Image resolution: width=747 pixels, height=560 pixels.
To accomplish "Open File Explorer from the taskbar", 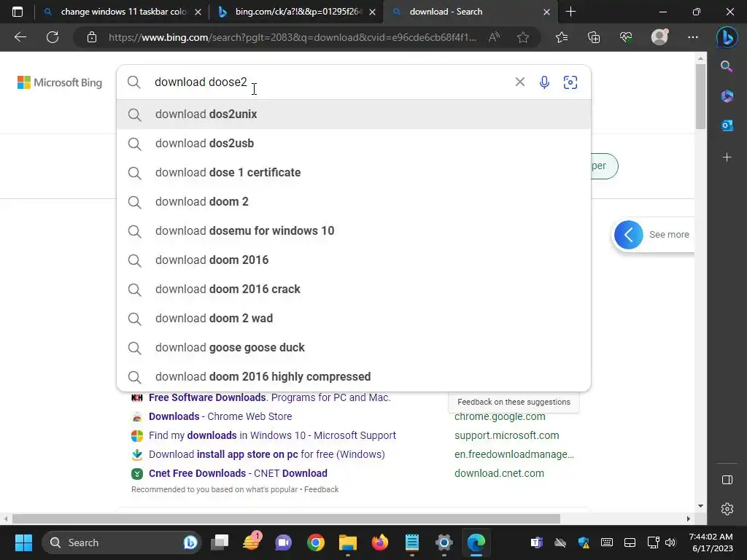I will tap(348, 542).
